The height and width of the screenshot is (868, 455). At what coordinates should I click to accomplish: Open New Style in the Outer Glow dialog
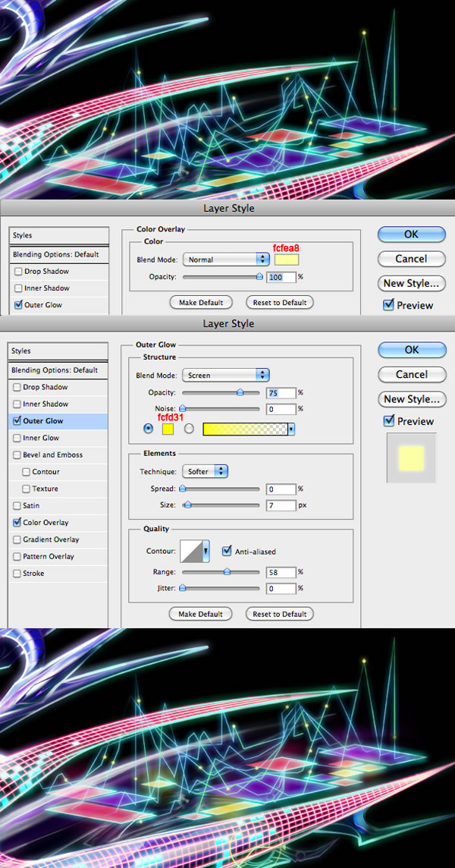(411, 399)
